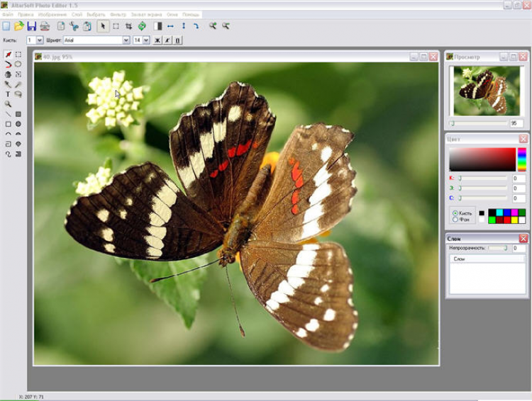Open the Arial font dropdown

click(x=126, y=40)
